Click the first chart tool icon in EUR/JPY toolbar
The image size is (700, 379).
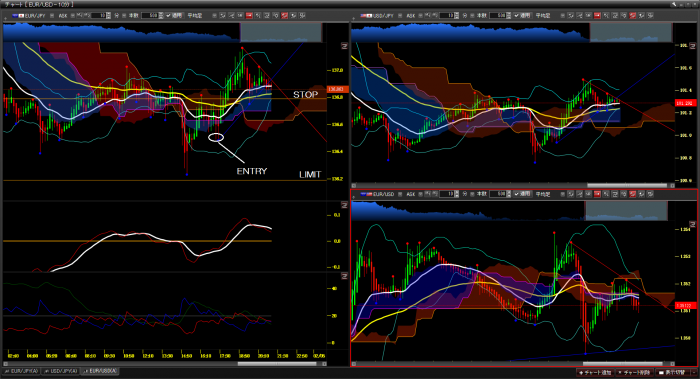click(x=222, y=15)
